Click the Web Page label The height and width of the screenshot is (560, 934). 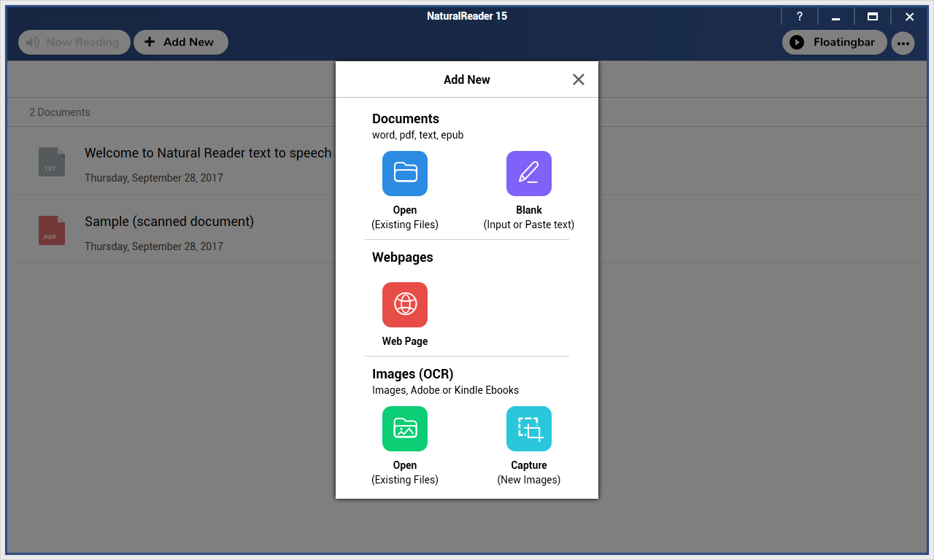tap(405, 341)
